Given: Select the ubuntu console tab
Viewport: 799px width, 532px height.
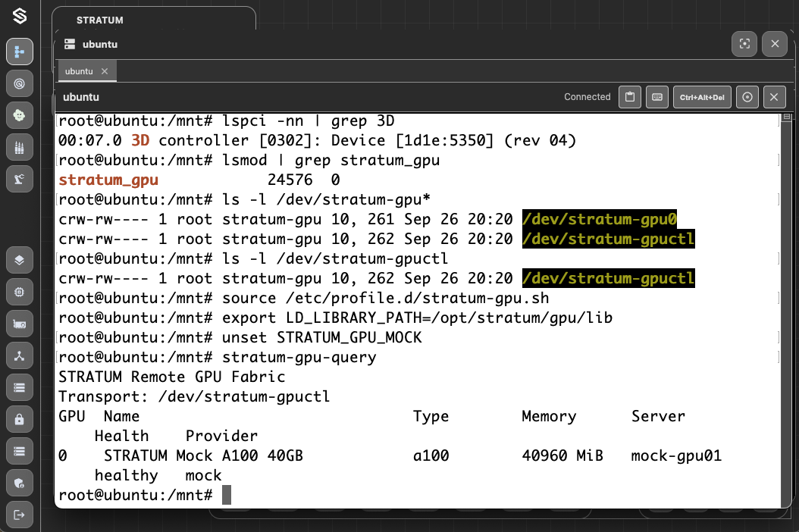Looking at the screenshot, I should [79, 71].
